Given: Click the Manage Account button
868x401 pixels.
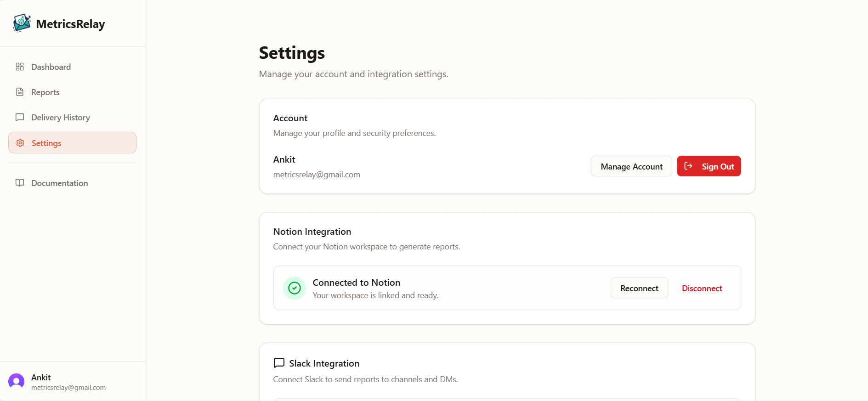Looking at the screenshot, I should point(631,166).
